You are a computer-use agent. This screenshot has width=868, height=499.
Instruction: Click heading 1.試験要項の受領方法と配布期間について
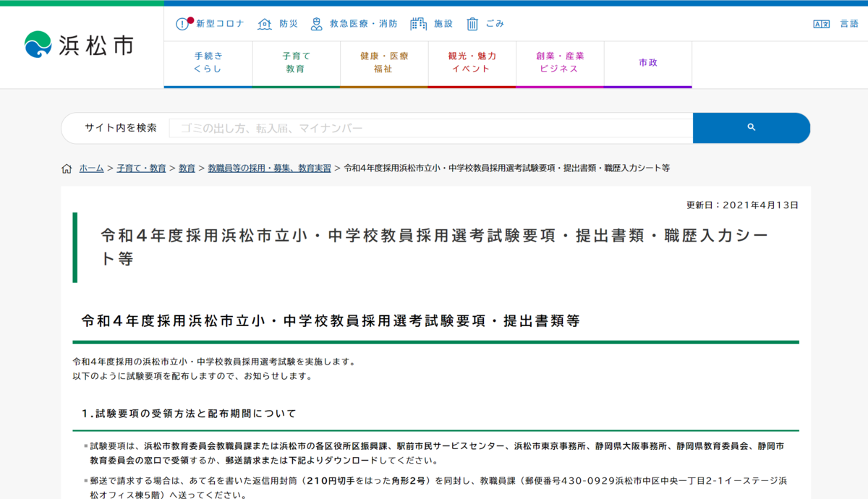click(x=189, y=414)
